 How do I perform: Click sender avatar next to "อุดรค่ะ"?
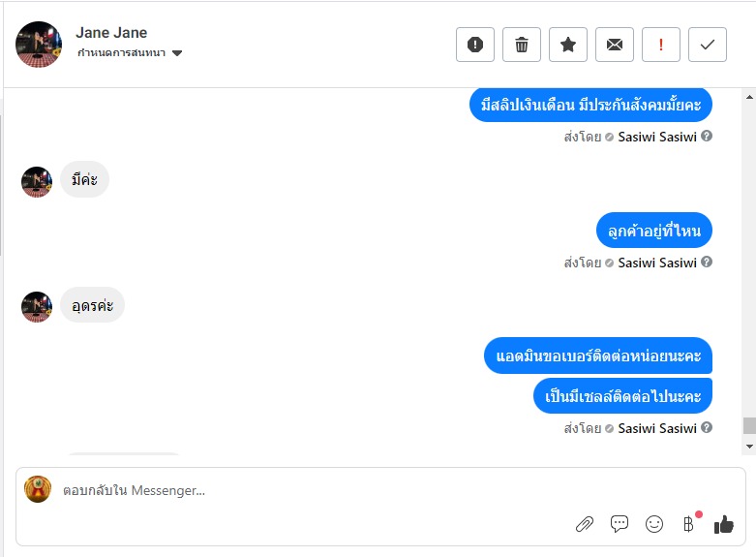point(37,307)
